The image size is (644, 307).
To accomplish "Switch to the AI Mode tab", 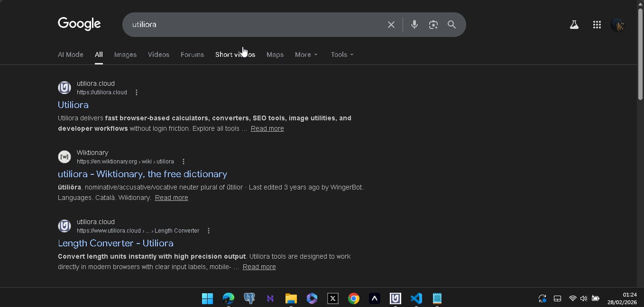I will [x=71, y=54].
